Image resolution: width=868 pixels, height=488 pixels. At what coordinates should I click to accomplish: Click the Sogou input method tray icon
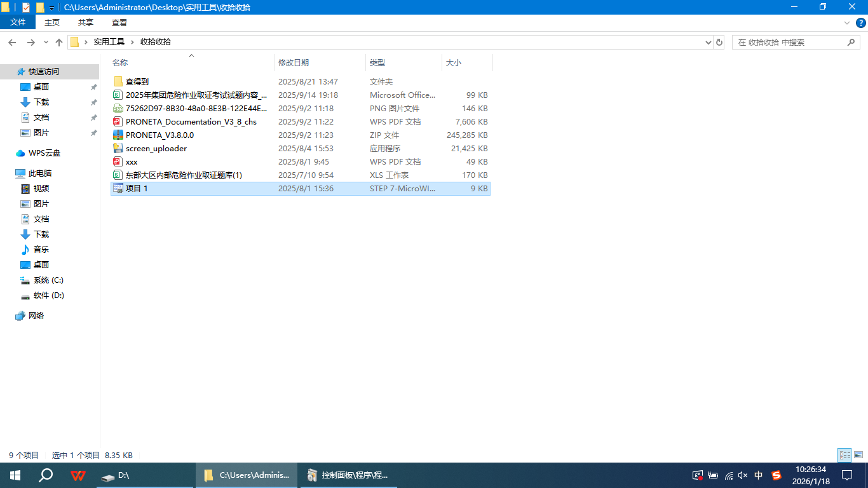(x=776, y=475)
